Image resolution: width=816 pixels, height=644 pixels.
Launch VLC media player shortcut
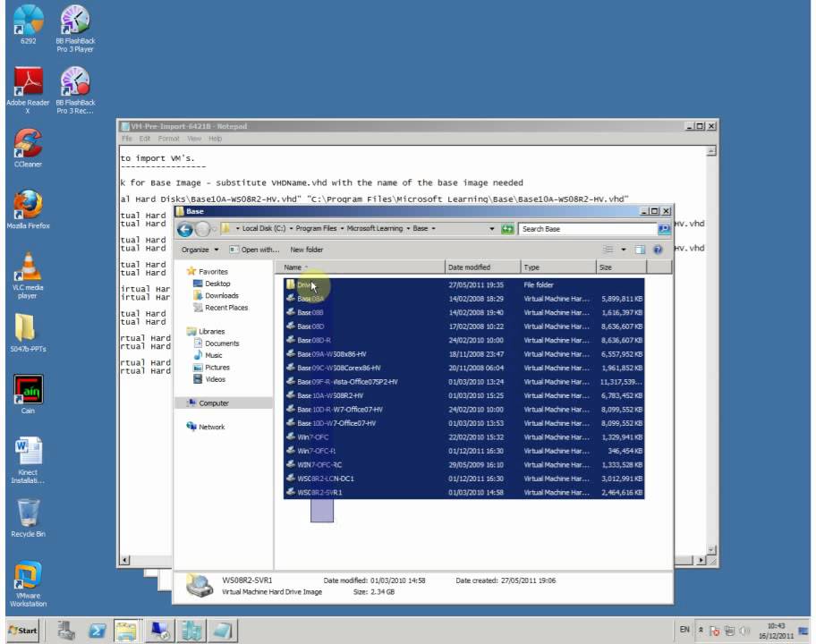click(x=28, y=275)
